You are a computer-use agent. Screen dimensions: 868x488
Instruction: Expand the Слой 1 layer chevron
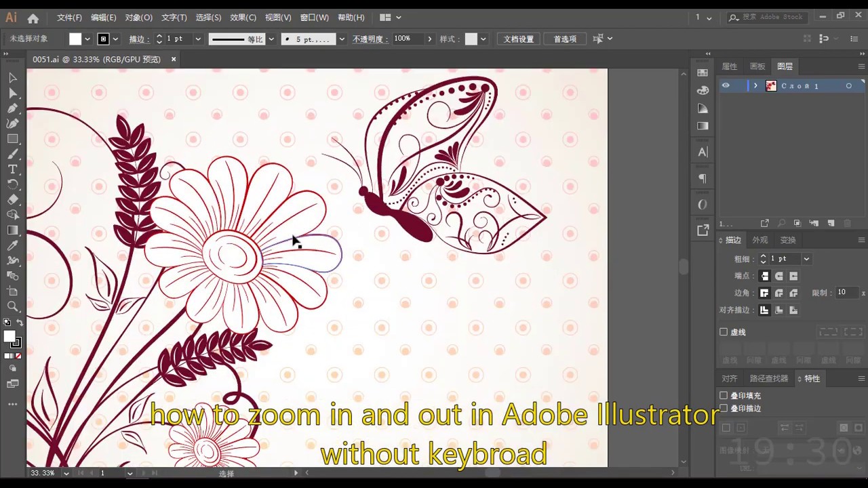point(755,85)
